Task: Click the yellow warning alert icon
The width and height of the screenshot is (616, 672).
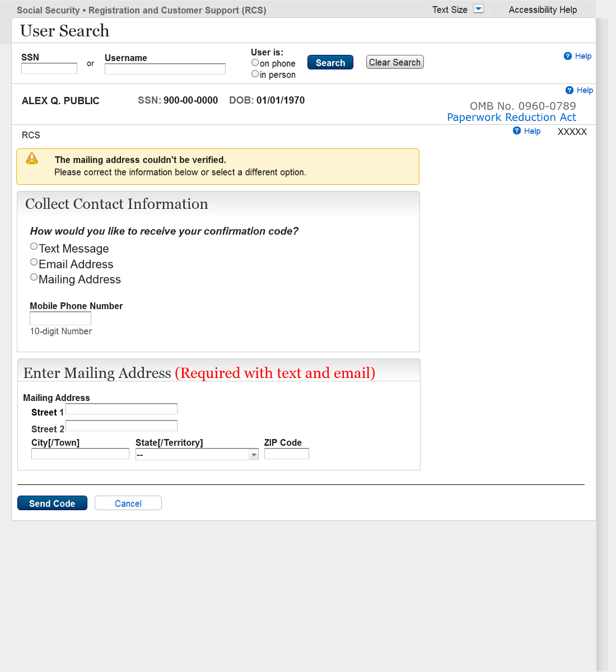Action: pos(32,158)
